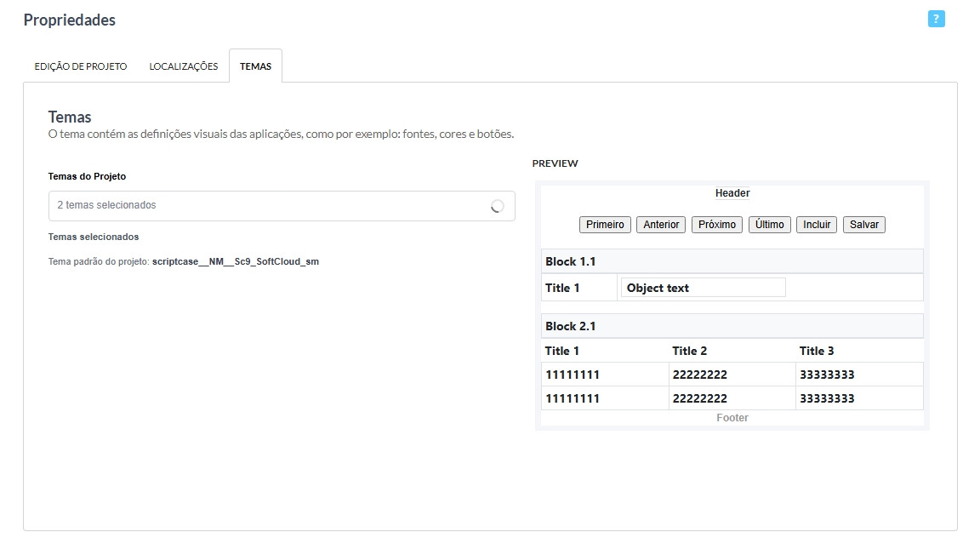Click the Block 2.1 header row

pos(732,326)
